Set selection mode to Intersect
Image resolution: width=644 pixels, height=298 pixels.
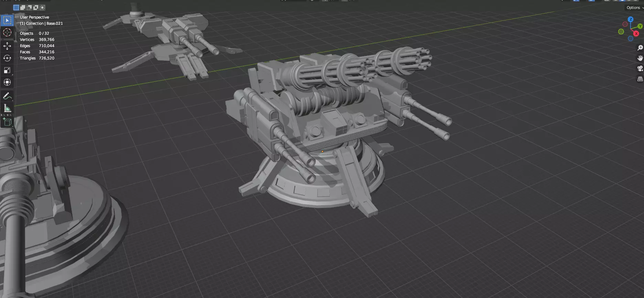[42, 8]
